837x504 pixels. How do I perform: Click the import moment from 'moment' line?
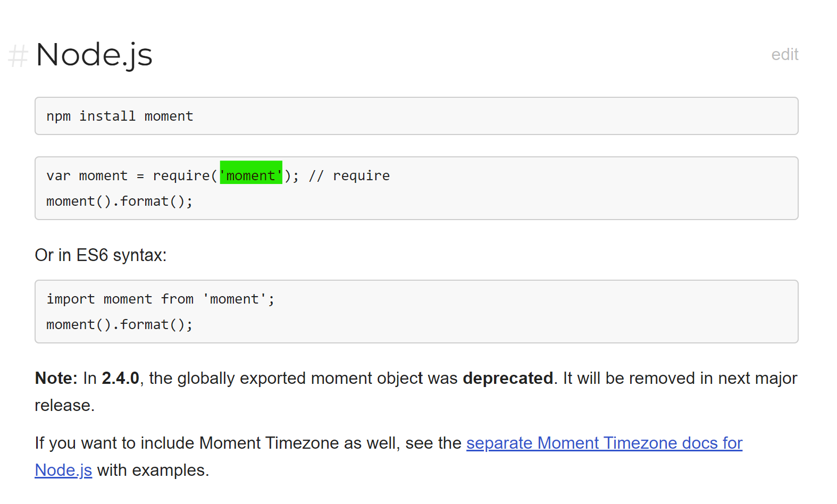click(160, 299)
